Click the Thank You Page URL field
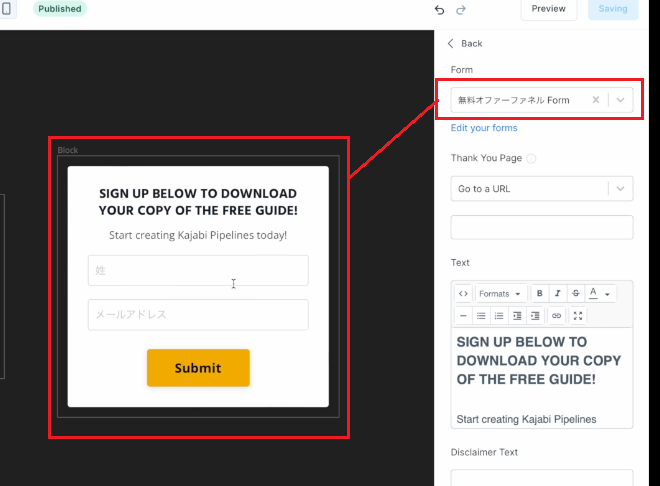 (x=542, y=227)
